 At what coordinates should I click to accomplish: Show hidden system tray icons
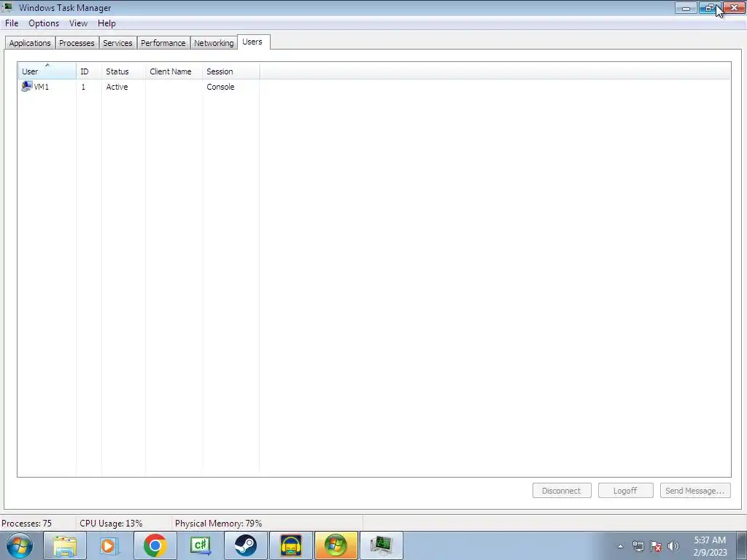click(620, 546)
